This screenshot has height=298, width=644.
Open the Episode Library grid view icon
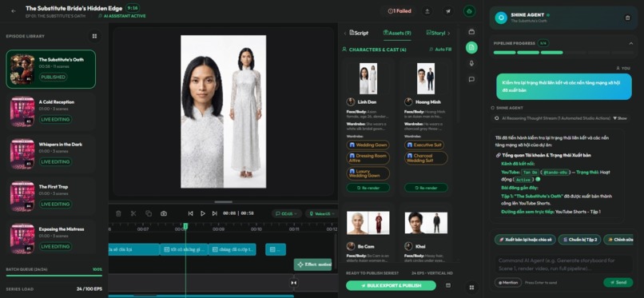coord(94,36)
